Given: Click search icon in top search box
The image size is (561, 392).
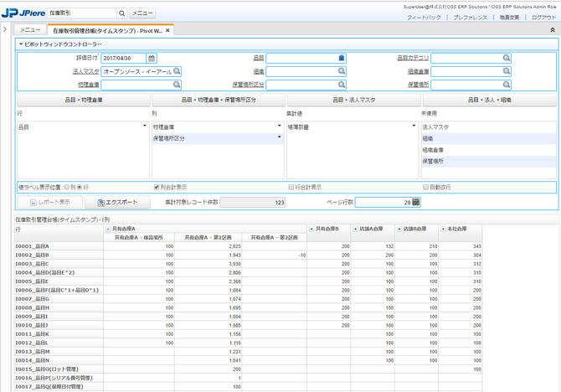Looking at the screenshot, I should [x=121, y=13].
